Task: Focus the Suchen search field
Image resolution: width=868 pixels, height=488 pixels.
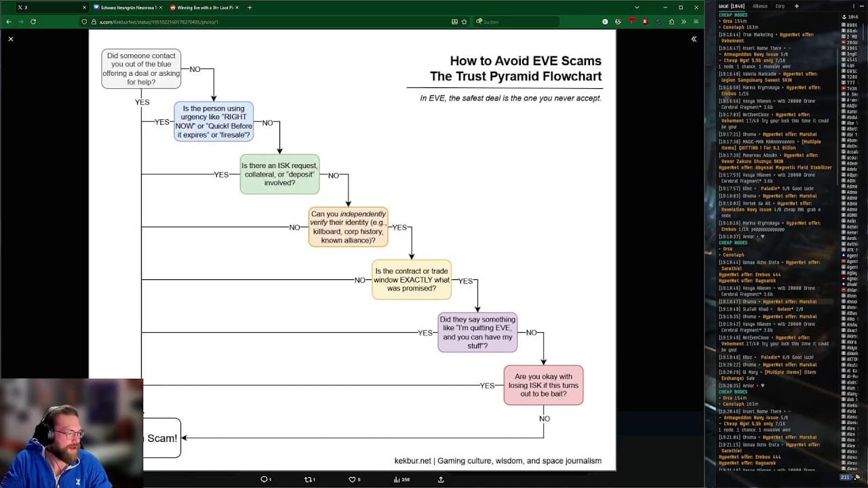Action: coord(516,22)
